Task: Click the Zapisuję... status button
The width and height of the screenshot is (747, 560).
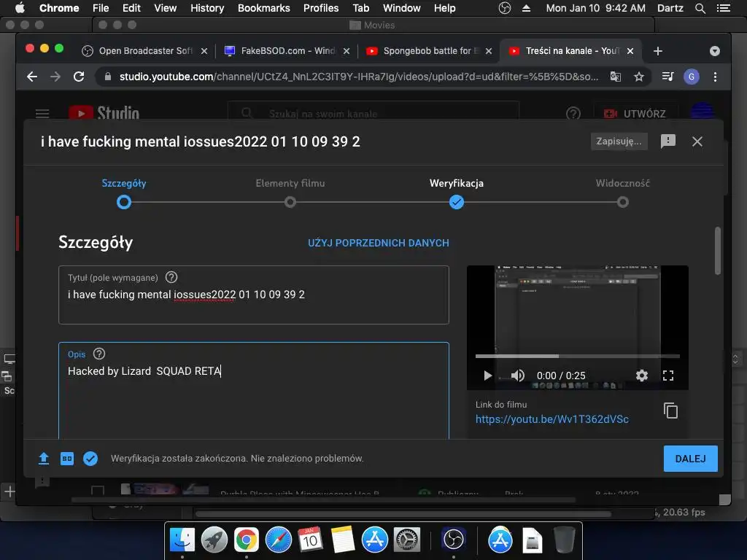Action: click(619, 141)
